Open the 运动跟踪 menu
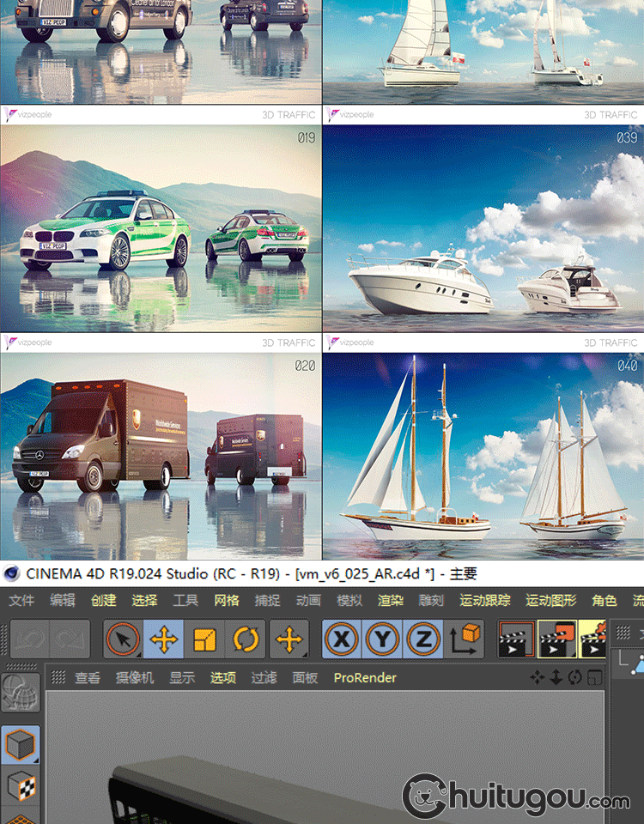 (485, 600)
